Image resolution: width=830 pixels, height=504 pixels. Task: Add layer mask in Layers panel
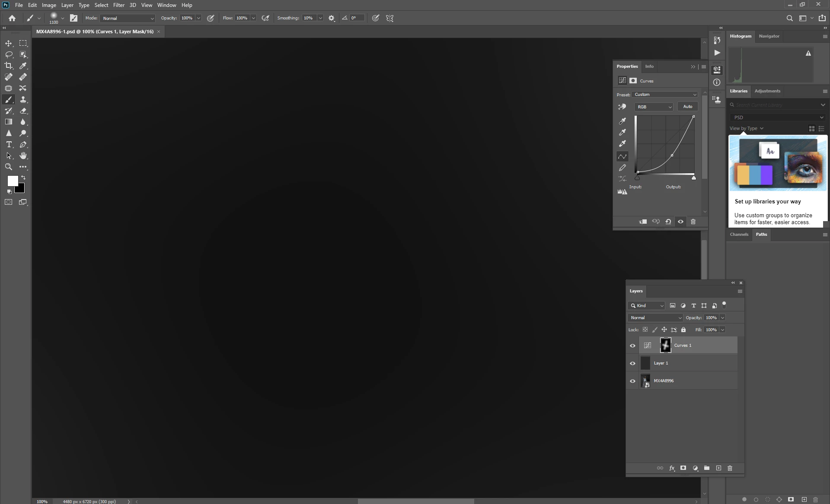click(x=683, y=468)
